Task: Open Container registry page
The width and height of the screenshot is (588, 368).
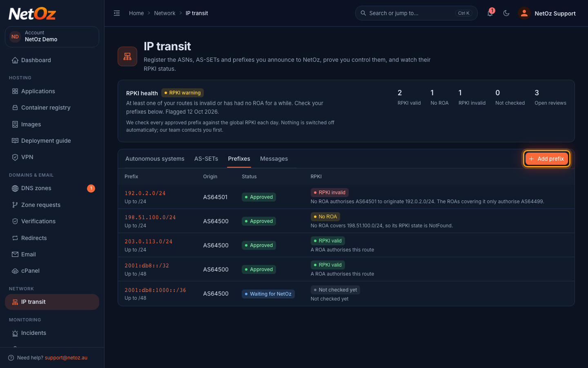Action: [52, 108]
